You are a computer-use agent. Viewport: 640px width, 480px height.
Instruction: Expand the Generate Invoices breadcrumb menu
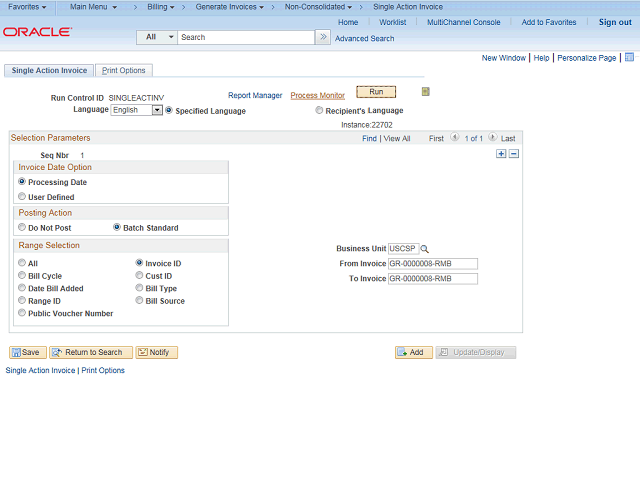[x=229, y=7]
